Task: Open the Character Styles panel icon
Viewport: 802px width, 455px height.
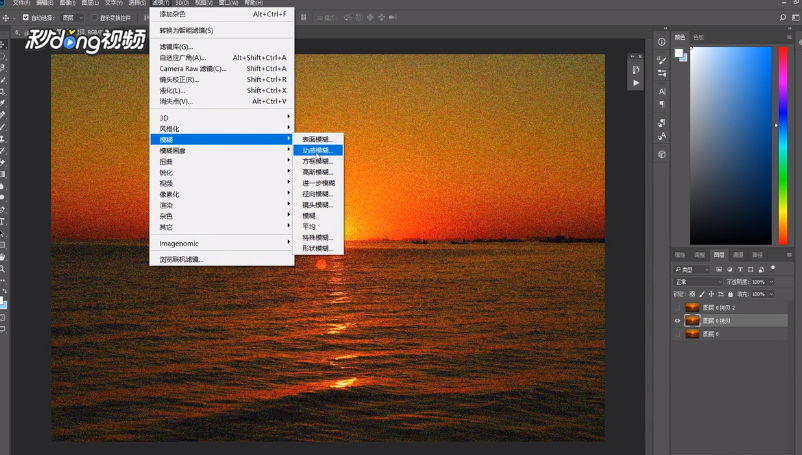Action: coord(662,136)
